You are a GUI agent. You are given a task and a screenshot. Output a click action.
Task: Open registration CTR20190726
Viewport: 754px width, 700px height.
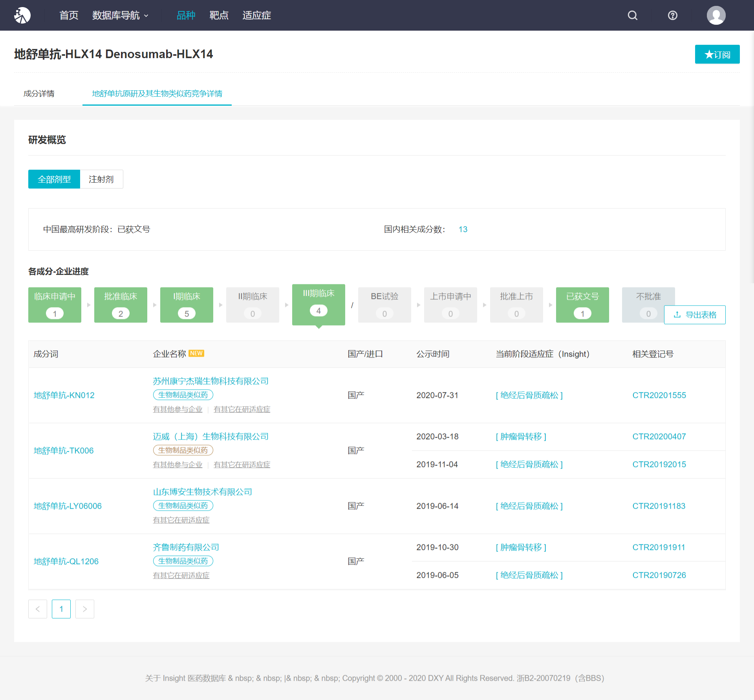coord(659,575)
